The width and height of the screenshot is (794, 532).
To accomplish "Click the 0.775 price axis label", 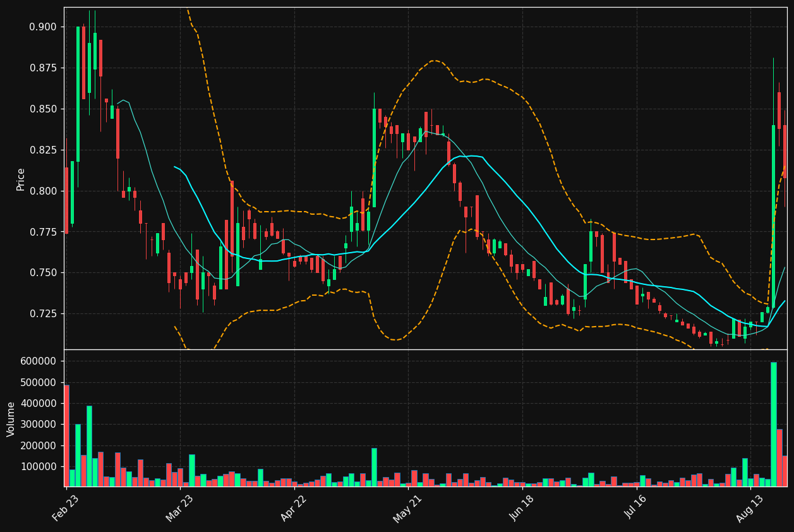I will point(43,233).
